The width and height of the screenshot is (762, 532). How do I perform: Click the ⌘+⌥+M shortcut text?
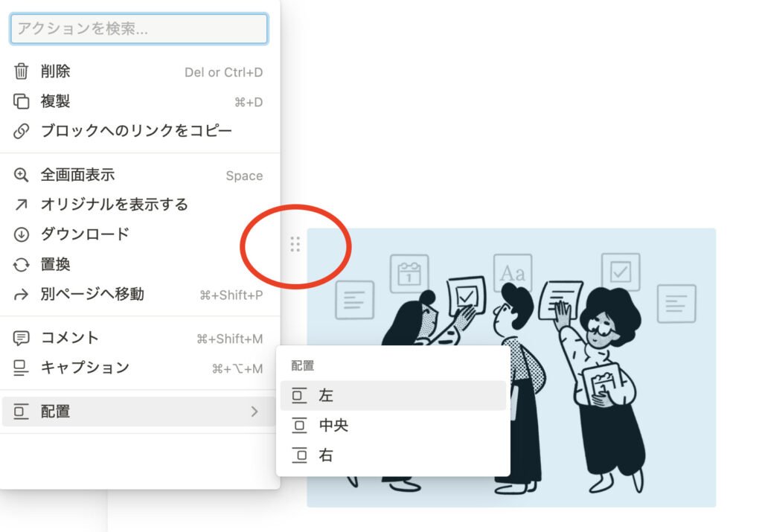tap(237, 369)
